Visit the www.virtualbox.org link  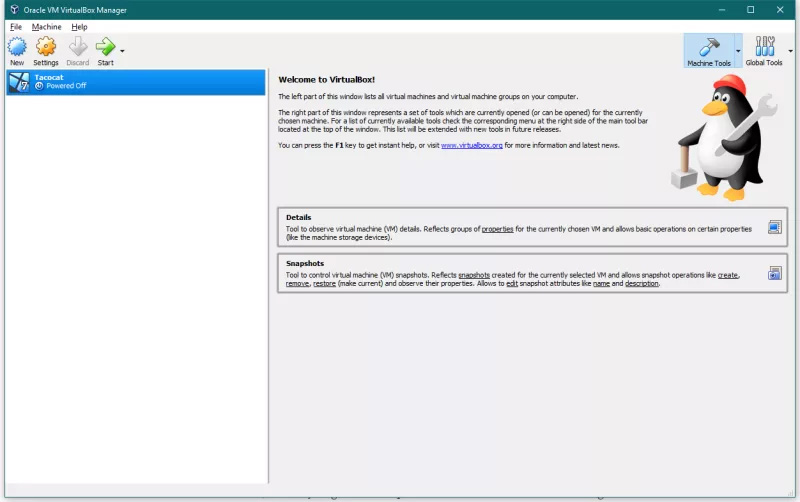[x=471, y=145]
